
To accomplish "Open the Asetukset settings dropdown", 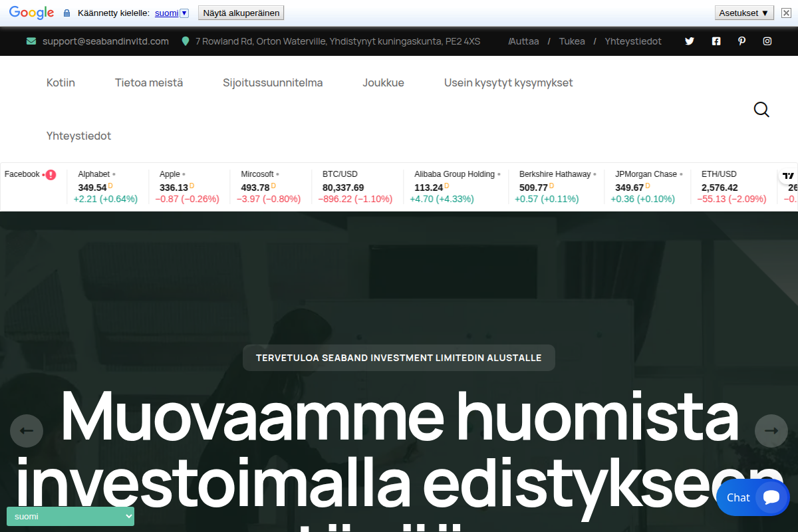I will pos(745,13).
